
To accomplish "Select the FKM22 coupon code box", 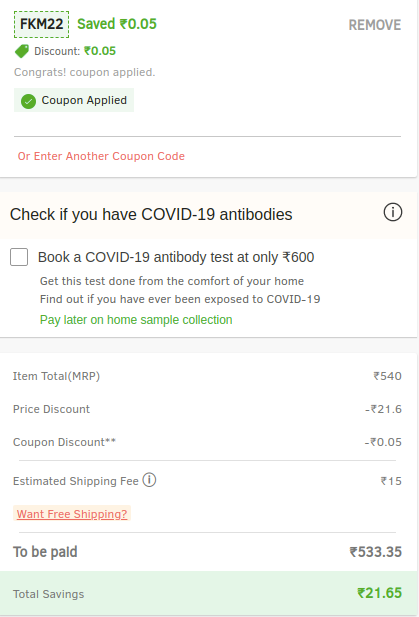I will coord(42,24).
